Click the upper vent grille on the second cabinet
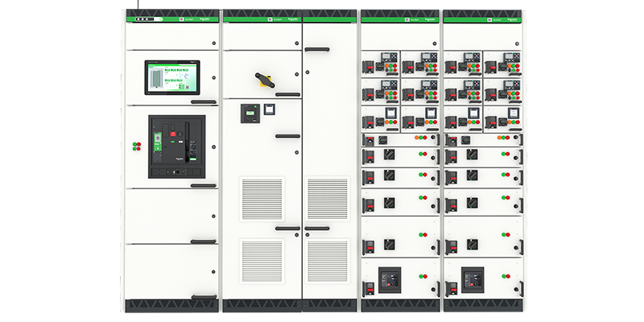The image size is (644, 322). (x=262, y=199)
